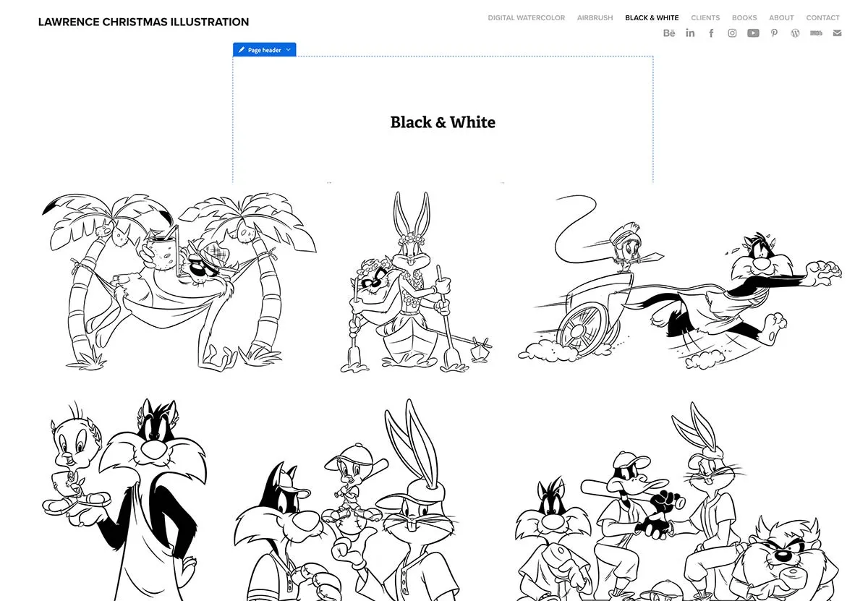Select the Black & White nav item

tap(652, 17)
